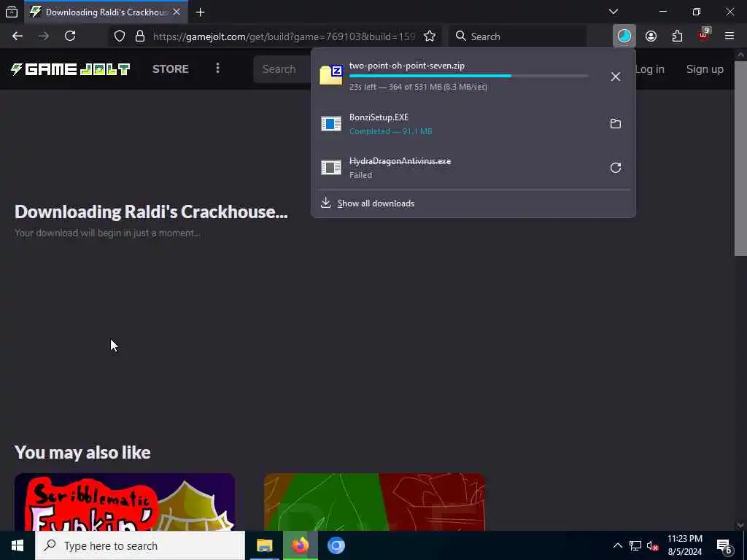The image size is (747, 560).
Task: Open Show all downloads
Action: 376,203
